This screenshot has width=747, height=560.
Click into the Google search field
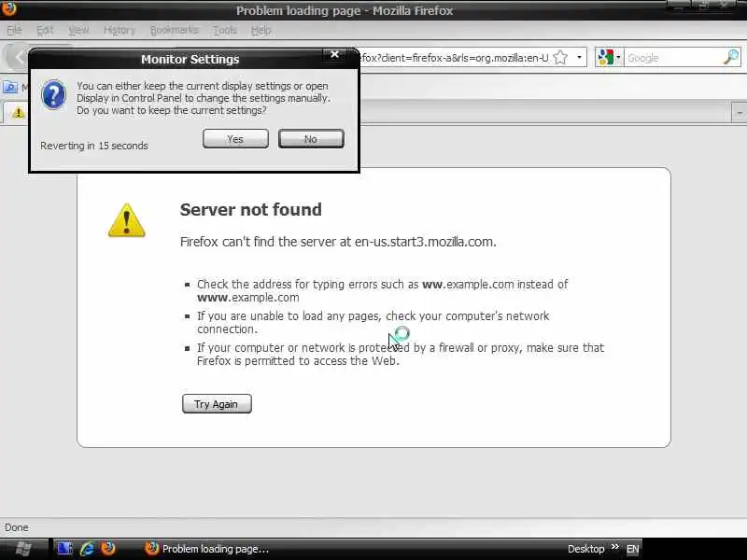[x=672, y=58]
